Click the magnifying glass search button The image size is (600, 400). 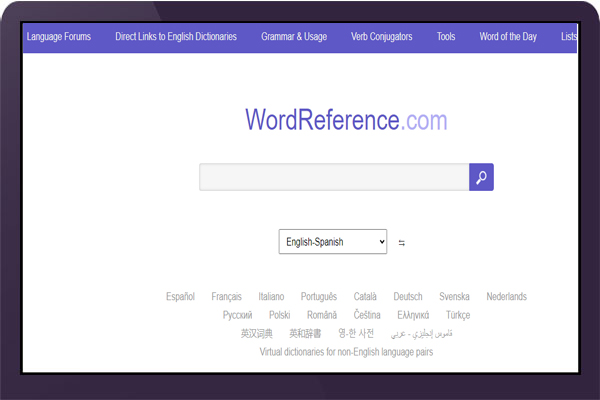tap(481, 177)
